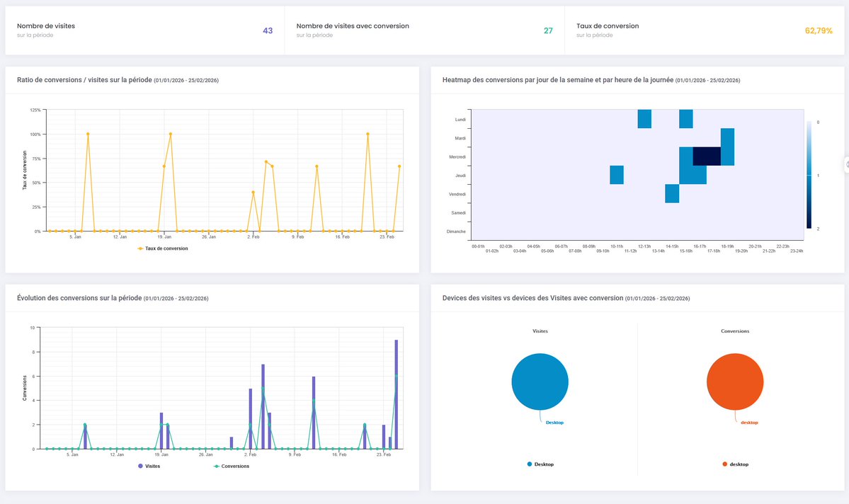Click the Lundi 12-13h heatmap cell
Viewport: 849px width, 504px height.
[x=644, y=118]
